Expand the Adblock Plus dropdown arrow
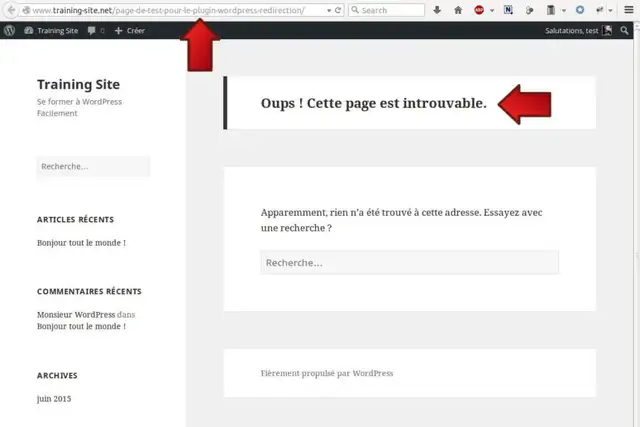 (492, 11)
